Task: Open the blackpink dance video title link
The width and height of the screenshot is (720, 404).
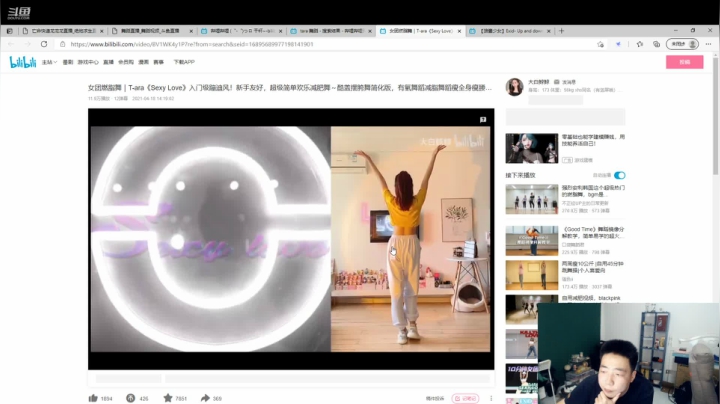Action: point(591,298)
